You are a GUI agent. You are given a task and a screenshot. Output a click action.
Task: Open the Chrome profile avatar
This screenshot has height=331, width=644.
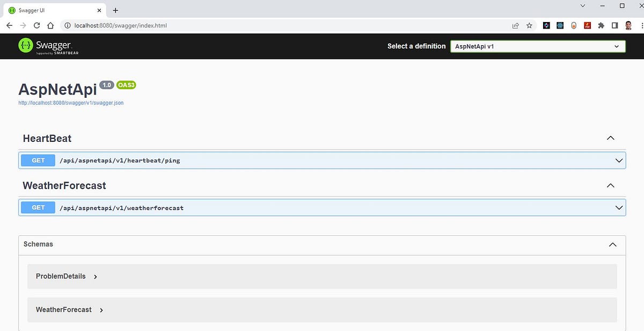628,25
